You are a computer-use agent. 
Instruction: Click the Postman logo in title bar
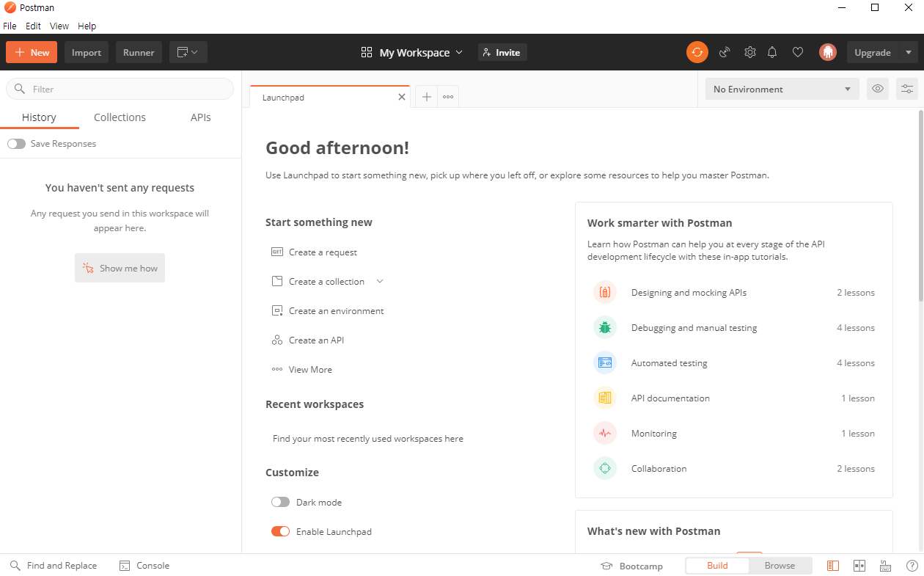click(x=10, y=7)
